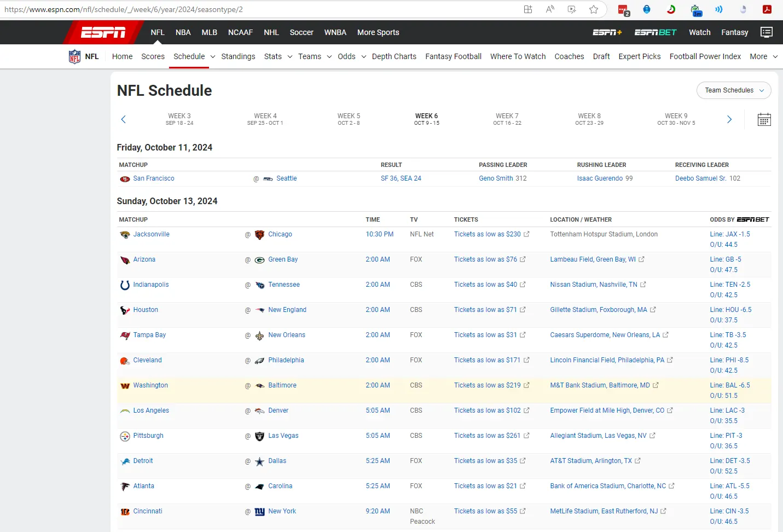Open the NBA section in top menu
The width and height of the screenshot is (783, 532).
coord(183,32)
